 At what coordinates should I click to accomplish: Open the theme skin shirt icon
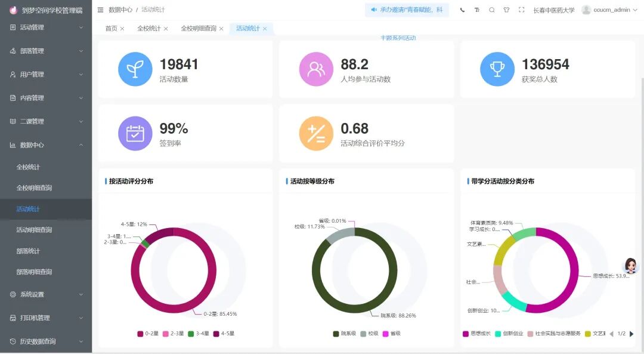(506, 10)
